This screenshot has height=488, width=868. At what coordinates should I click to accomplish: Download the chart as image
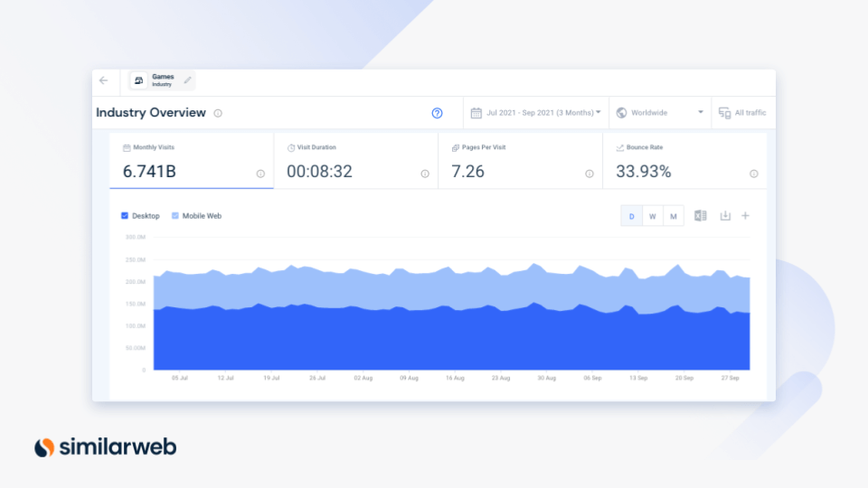click(725, 216)
